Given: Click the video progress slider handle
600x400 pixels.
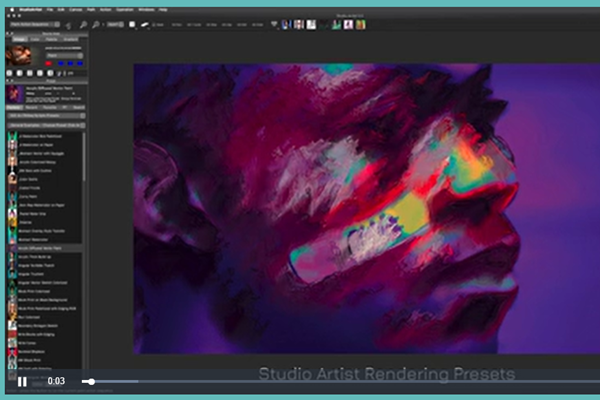Looking at the screenshot, I should [91, 381].
